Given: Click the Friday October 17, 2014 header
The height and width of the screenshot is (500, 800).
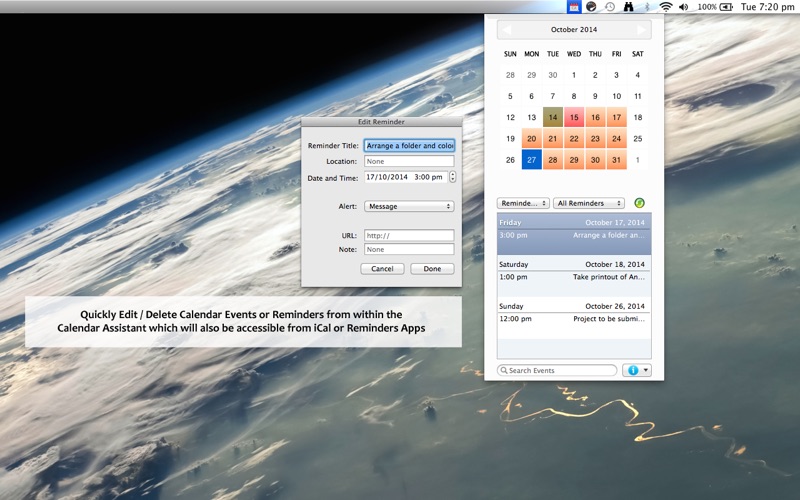Looking at the screenshot, I should (x=574, y=222).
